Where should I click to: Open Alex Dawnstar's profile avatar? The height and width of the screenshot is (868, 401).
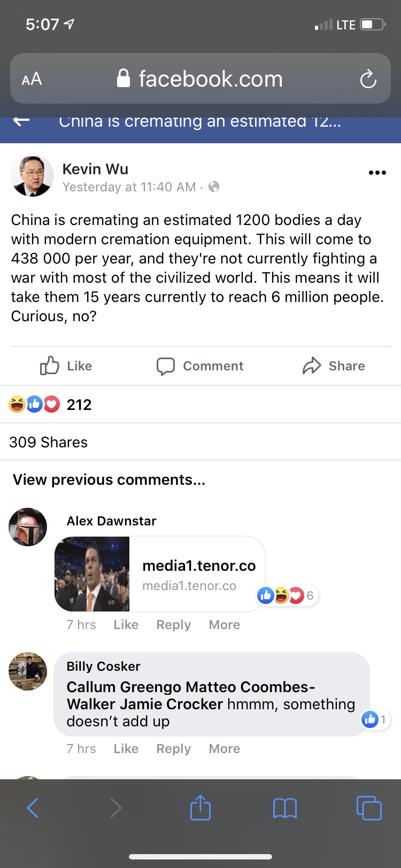coord(28,527)
